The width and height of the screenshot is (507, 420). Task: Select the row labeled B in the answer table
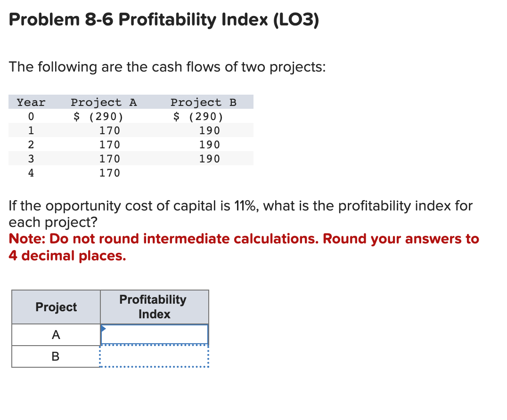click(56, 356)
